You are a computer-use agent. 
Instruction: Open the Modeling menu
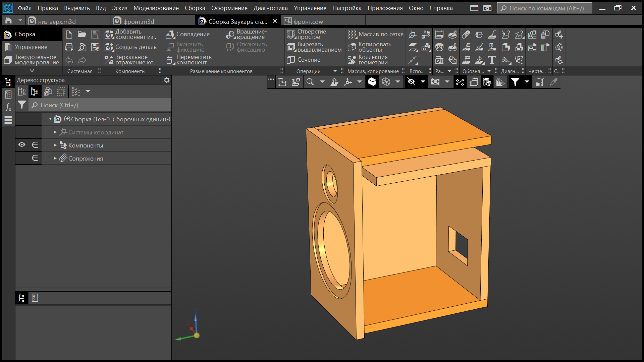point(156,8)
